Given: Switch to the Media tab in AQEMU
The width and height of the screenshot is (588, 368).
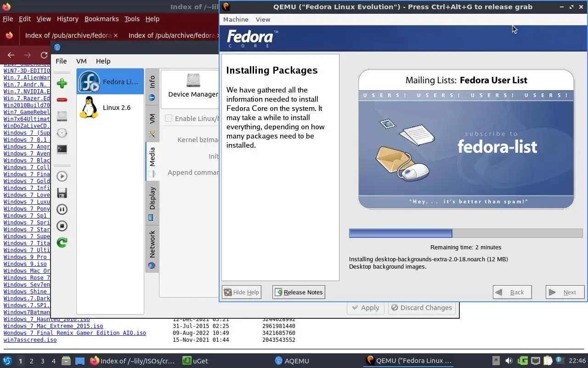Looking at the screenshot, I should tap(152, 162).
